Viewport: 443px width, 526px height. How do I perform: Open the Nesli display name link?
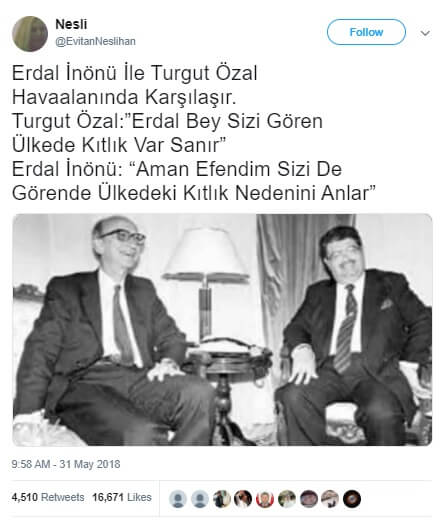click(71, 24)
